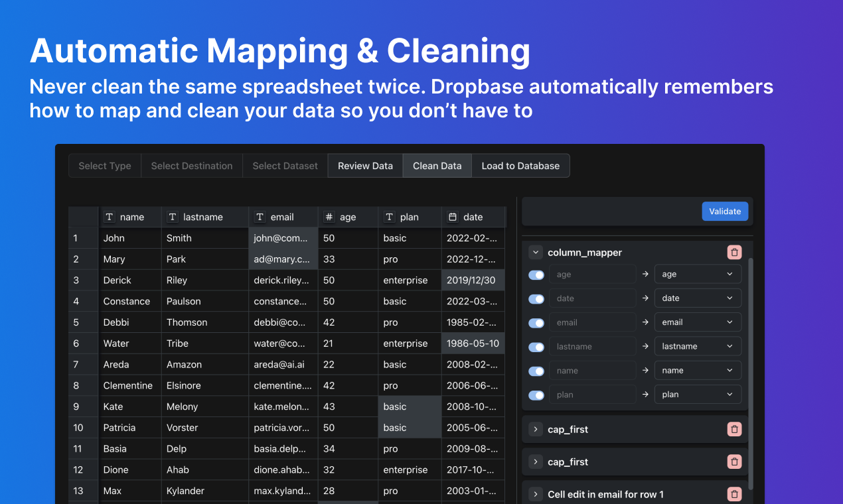
Task: Click the lastname source field input
Action: click(x=592, y=346)
